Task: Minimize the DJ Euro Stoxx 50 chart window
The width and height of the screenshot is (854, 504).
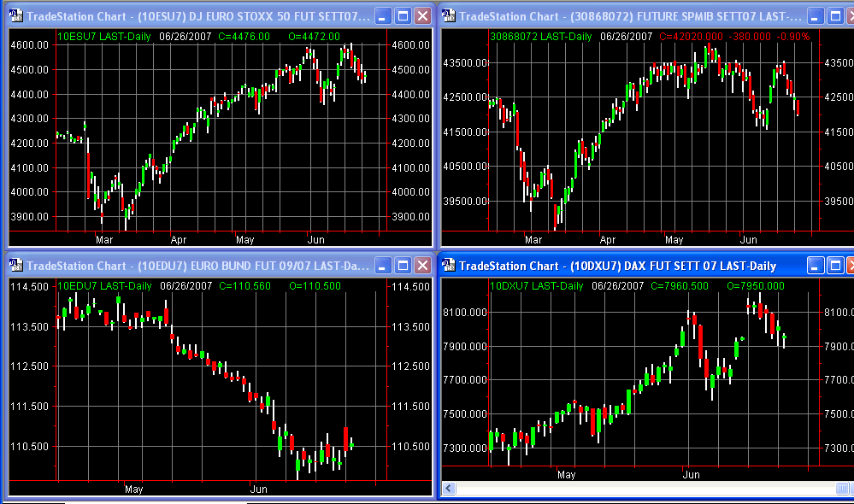Action: (383, 16)
